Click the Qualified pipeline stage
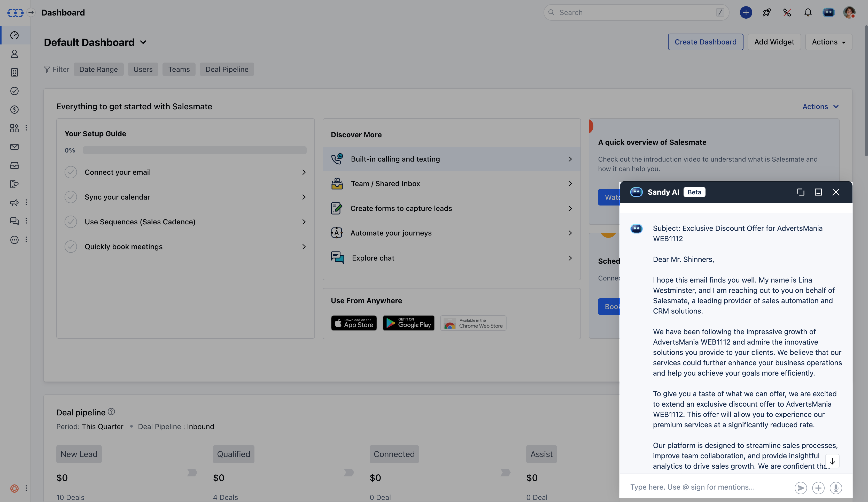The height and width of the screenshot is (502, 868). 234,454
